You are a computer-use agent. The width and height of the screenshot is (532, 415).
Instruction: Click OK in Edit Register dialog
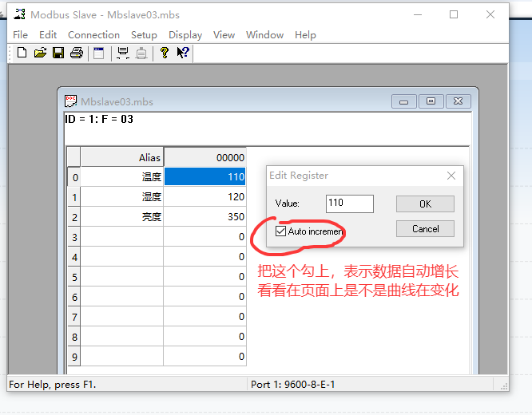point(425,204)
